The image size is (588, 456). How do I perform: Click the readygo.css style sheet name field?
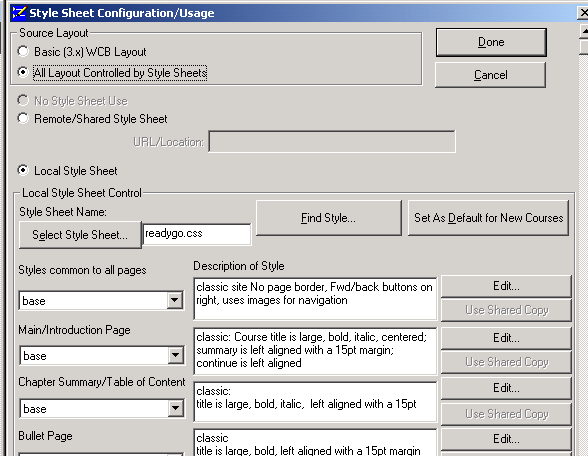(x=197, y=234)
